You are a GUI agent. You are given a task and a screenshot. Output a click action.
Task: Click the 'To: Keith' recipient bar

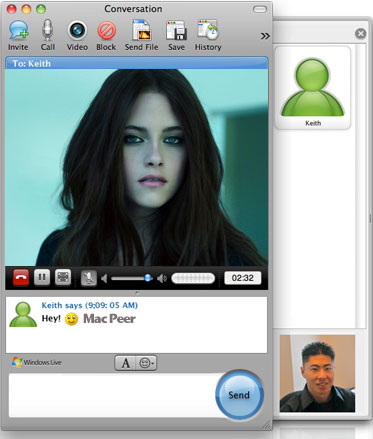tap(137, 63)
